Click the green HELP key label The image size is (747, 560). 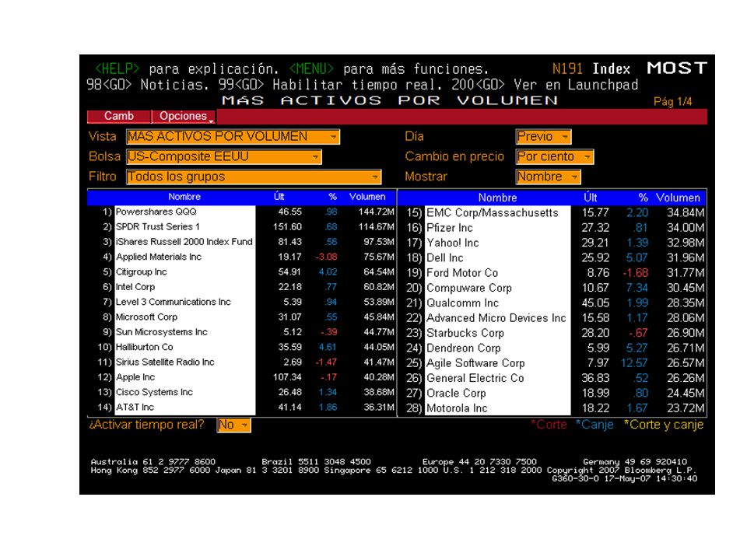[117, 69]
